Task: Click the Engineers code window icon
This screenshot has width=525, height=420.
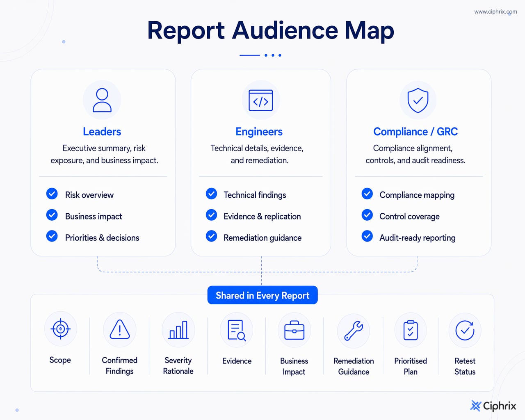Action: tap(261, 100)
